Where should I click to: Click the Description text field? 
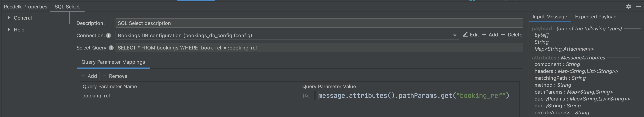319,23
